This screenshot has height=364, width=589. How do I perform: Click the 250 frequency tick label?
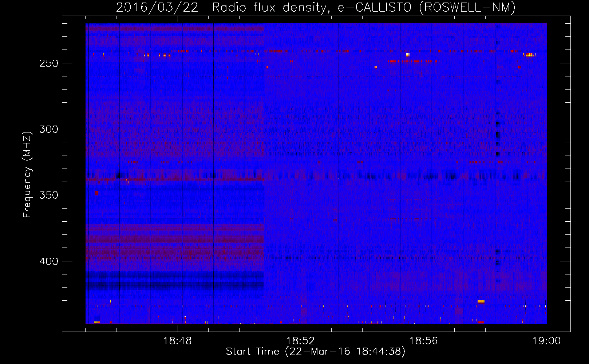49,63
